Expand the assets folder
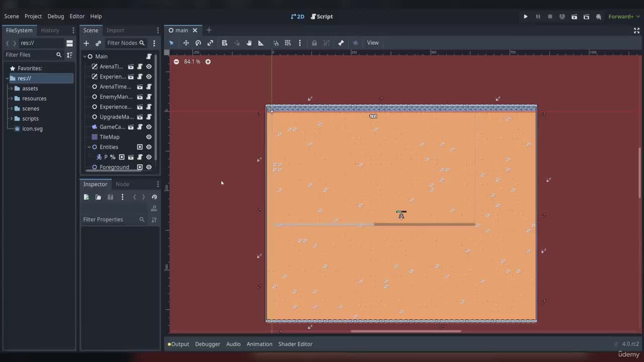Screen dimensions: 644x362 coord(11,88)
